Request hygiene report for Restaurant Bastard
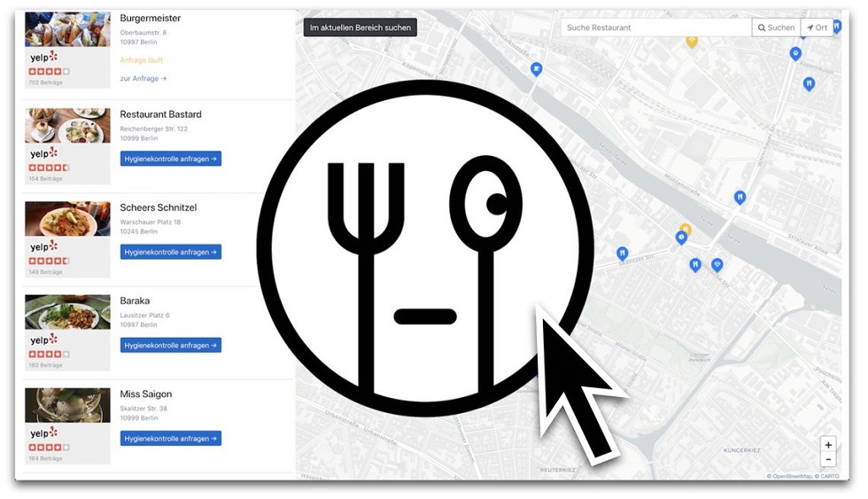868x499 pixels. 170,159
